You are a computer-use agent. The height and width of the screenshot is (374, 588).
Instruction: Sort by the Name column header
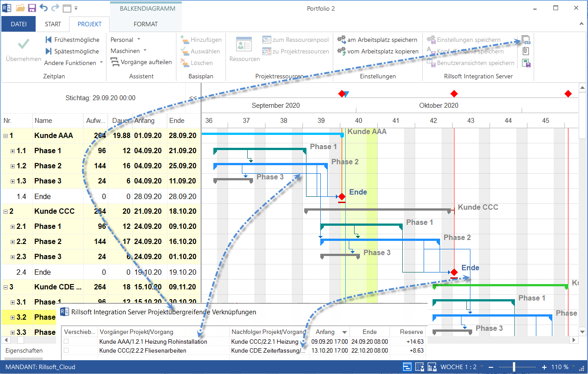[58, 121]
